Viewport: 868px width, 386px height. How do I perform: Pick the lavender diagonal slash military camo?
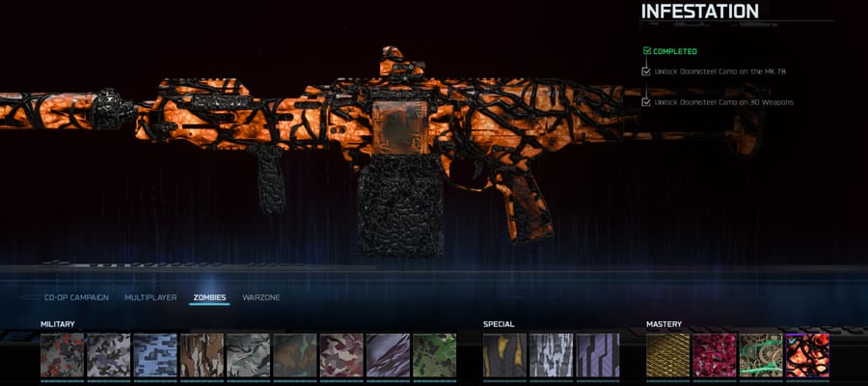[x=388, y=355]
